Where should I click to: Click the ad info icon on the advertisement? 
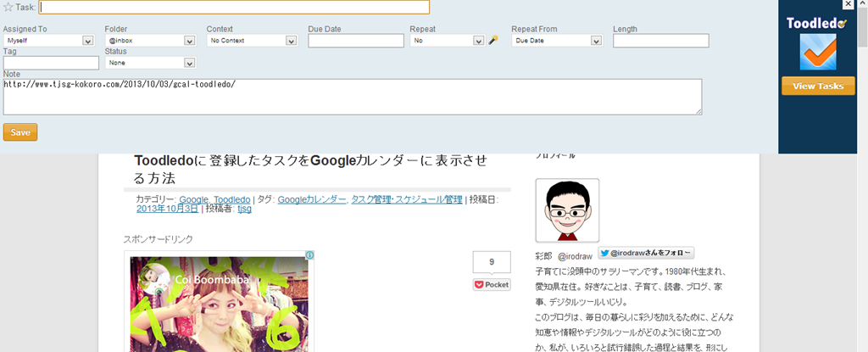(309, 255)
